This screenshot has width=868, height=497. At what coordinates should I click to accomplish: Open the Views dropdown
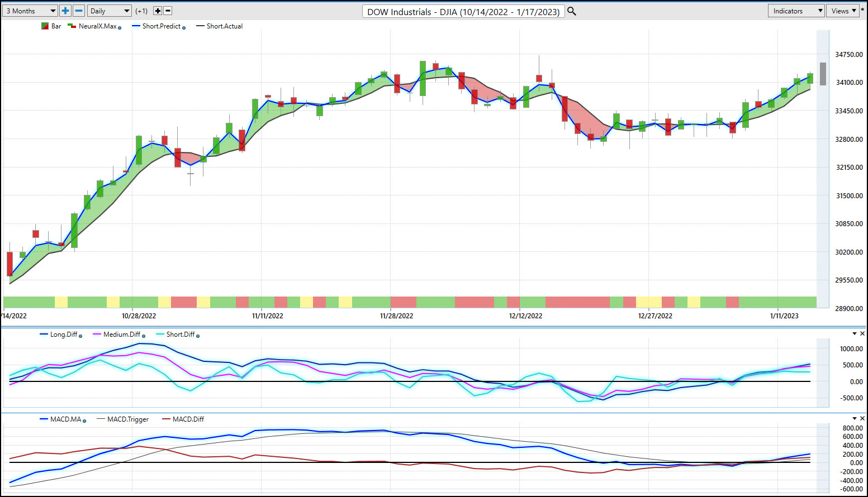(843, 11)
